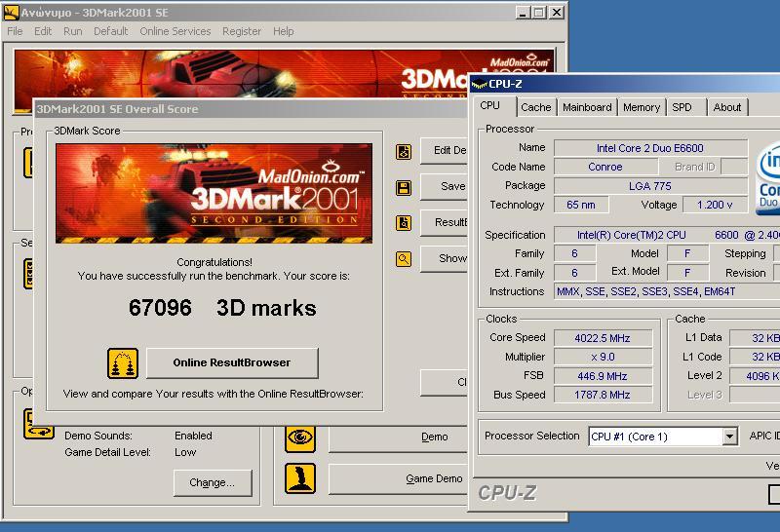Switch to the Memory tab in CPU-Z
The height and width of the screenshot is (532, 780).
642,107
